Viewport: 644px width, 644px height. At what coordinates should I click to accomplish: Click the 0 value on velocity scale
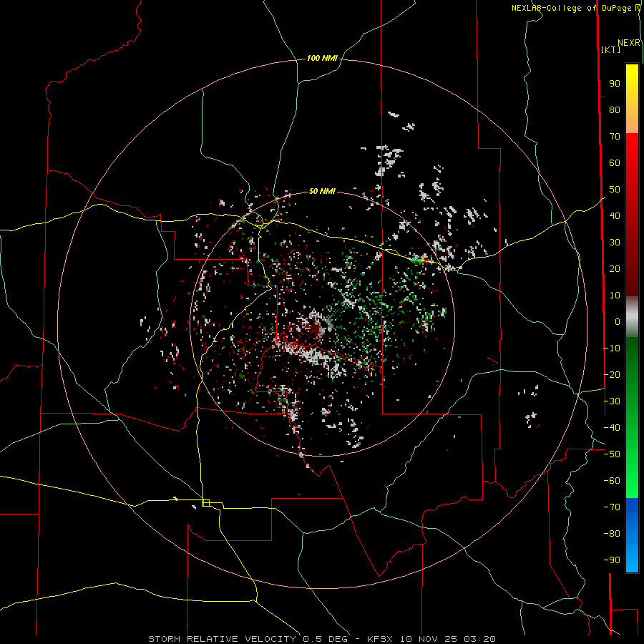tap(618, 321)
